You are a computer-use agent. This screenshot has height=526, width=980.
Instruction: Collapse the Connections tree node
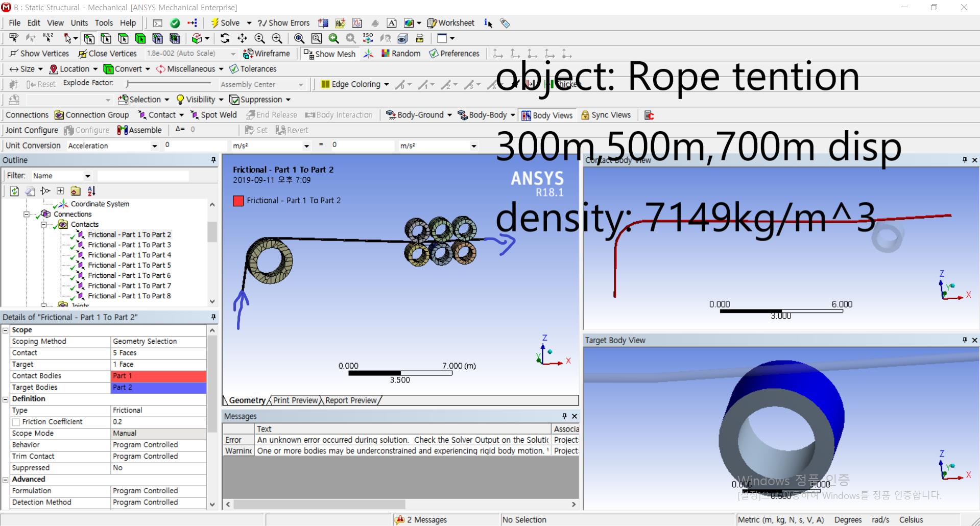pos(27,214)
